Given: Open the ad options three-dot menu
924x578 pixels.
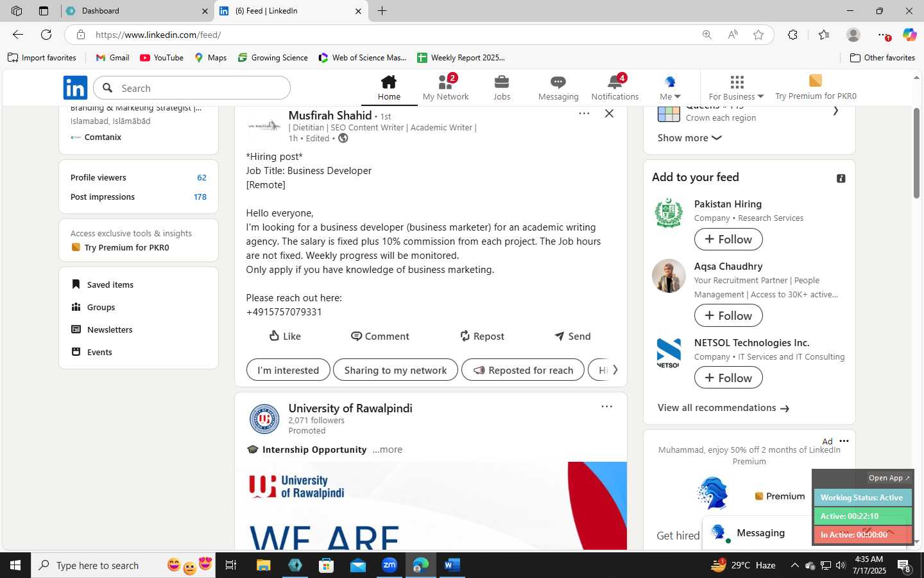Looking at the screenshot, I should pos(844,441).
